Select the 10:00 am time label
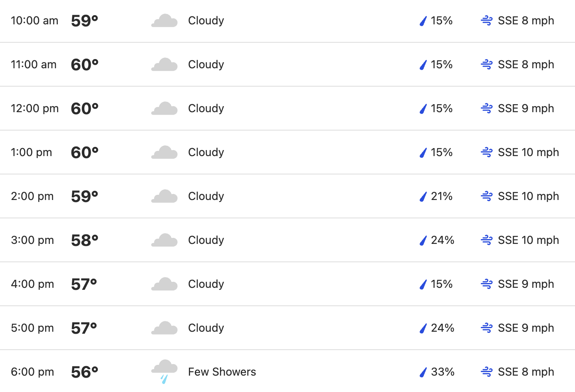575x392 pixels. point(34,20)
